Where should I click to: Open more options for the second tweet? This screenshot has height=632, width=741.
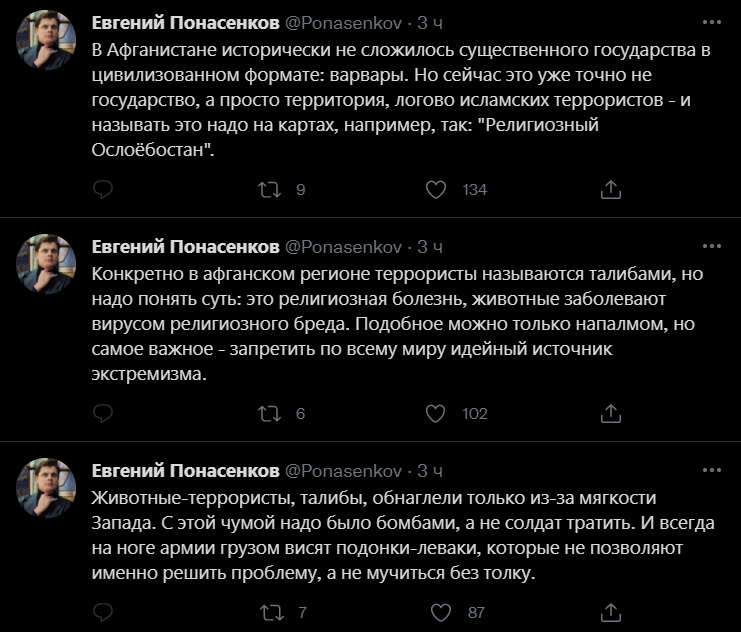[x=712, y=246]
